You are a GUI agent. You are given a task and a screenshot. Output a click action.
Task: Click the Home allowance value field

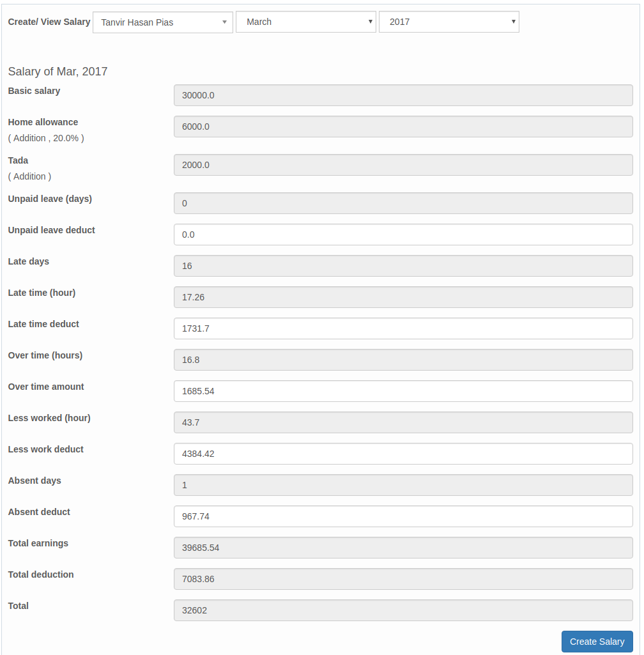[403, 127]
